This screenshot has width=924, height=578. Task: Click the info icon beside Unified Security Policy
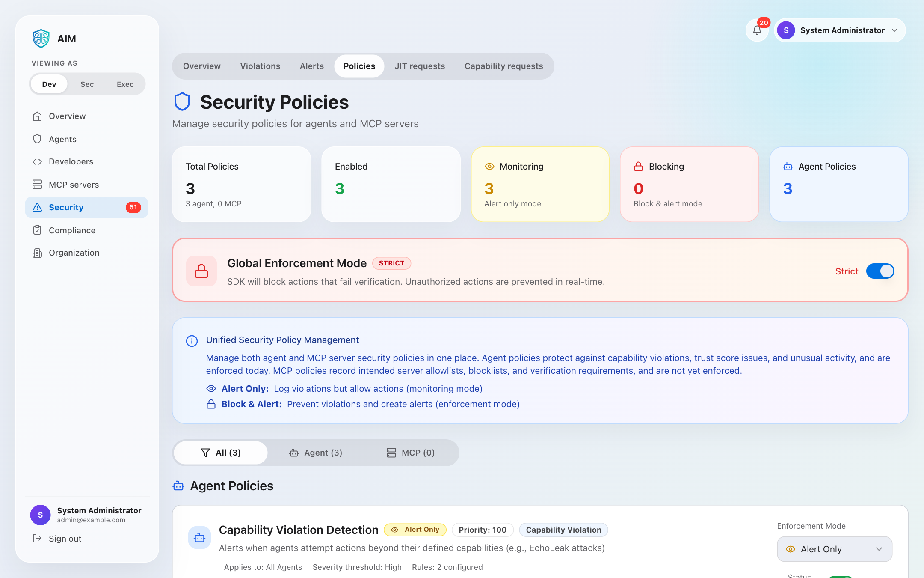point(192,341)
